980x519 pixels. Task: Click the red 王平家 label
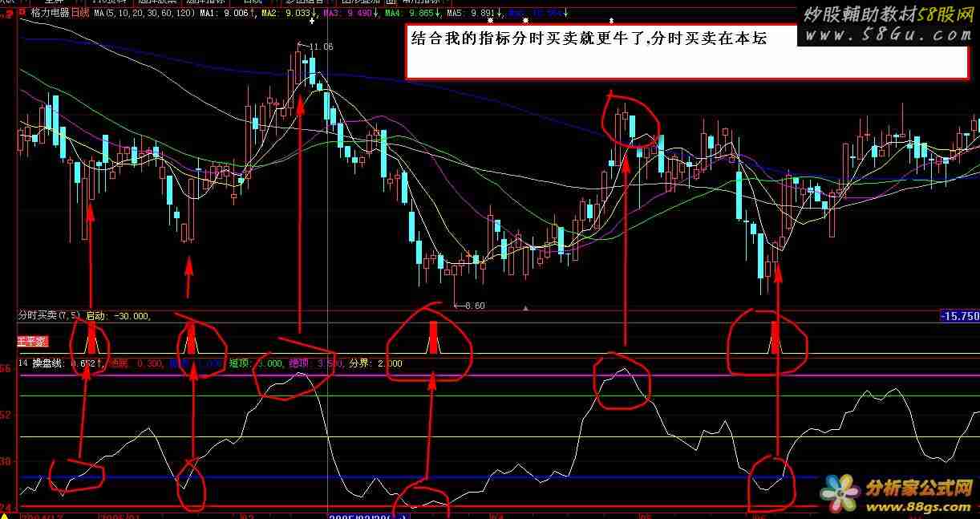pos(32,340)
